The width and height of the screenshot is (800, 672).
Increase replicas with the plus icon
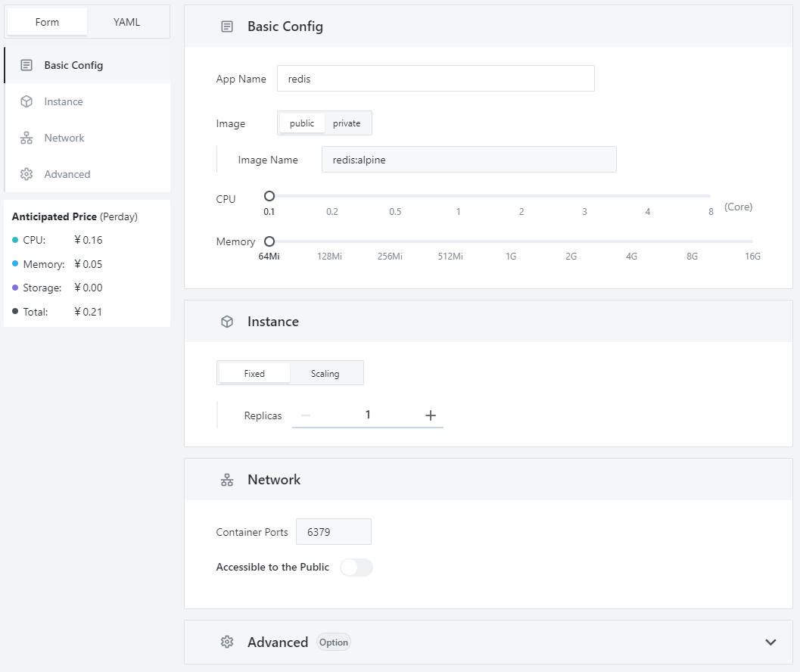tap(431, 415)
